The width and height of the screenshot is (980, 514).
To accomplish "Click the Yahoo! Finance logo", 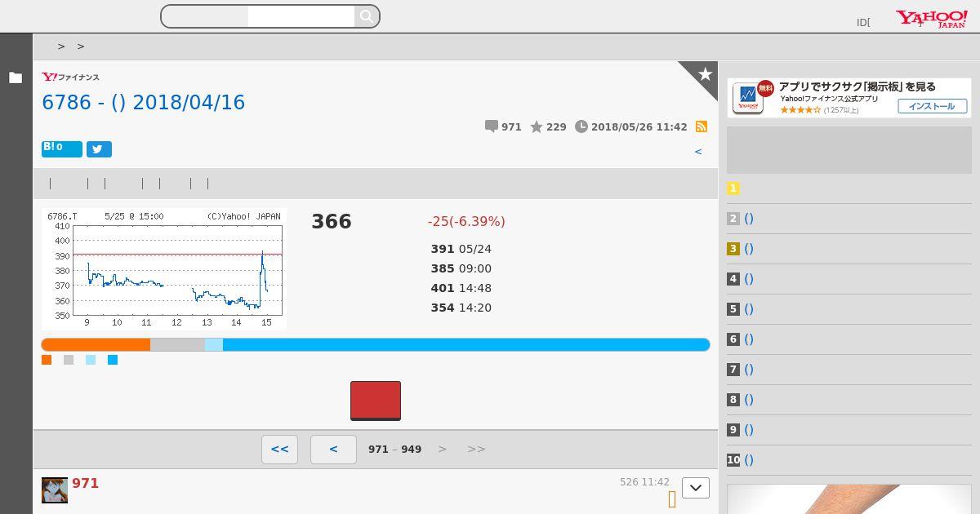I will 71,77.
